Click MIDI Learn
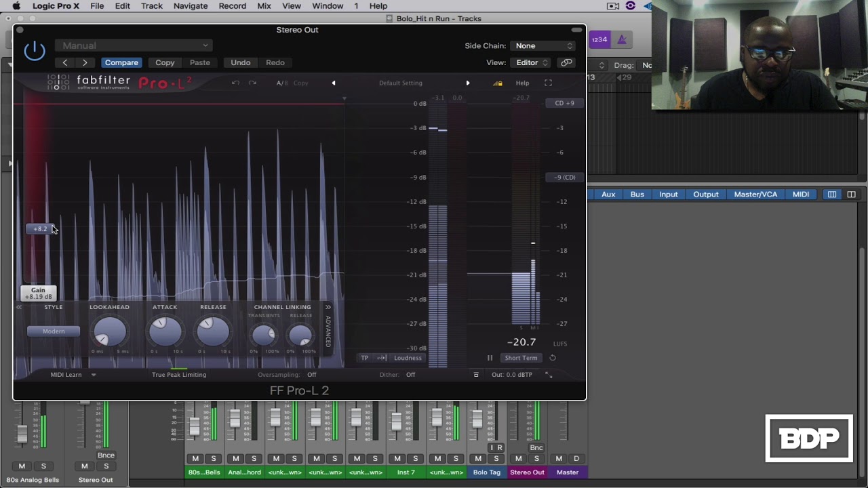This screenshot has width=868, height=488. [66, 374]
